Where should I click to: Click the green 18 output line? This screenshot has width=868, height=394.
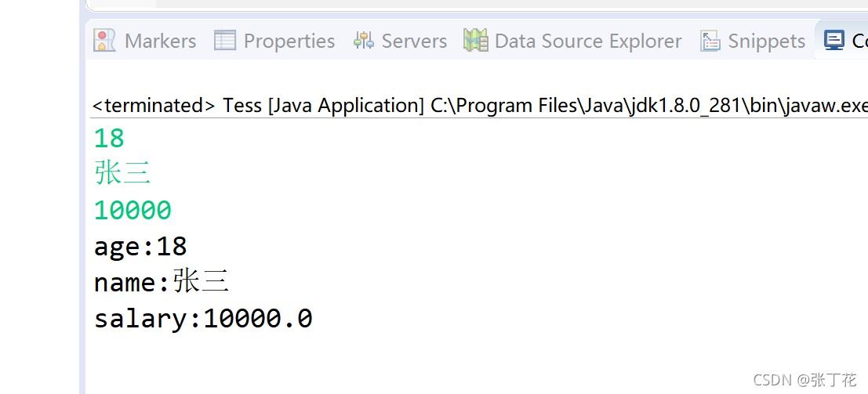point(109,139)
